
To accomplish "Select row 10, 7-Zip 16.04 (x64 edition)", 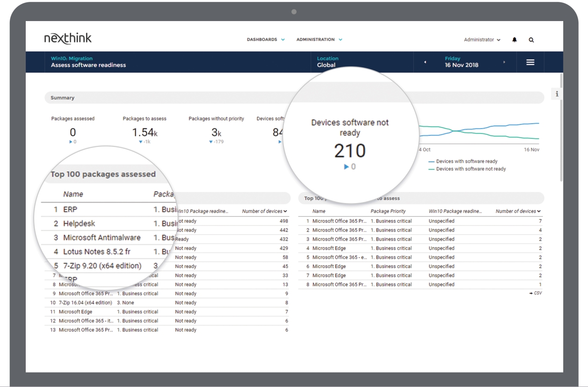I will (167, 303).
